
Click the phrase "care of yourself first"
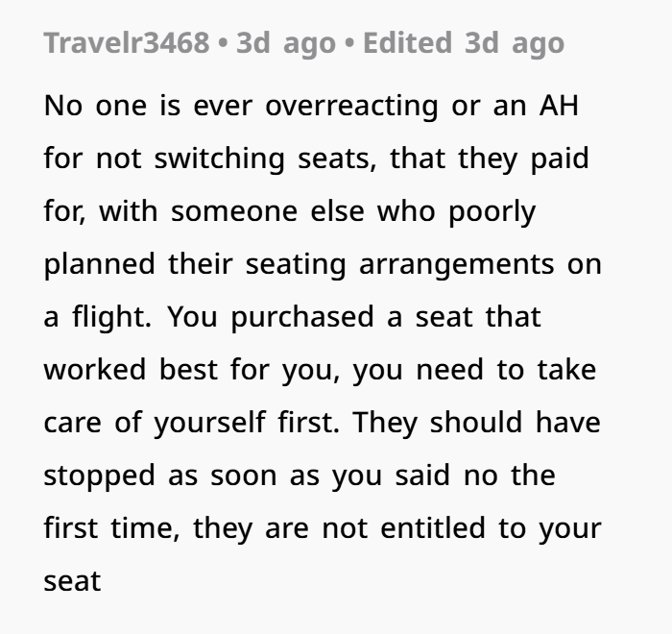(x=182, y=423)
